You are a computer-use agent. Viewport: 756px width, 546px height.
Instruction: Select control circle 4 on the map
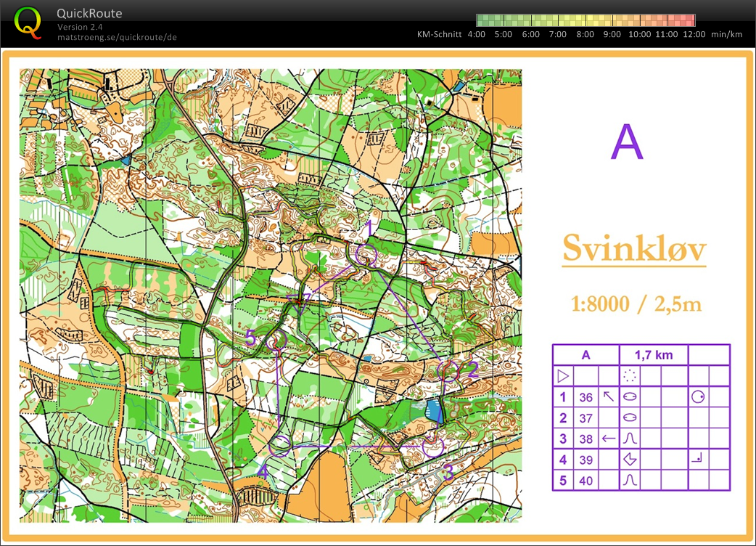(x=279, y=446)
